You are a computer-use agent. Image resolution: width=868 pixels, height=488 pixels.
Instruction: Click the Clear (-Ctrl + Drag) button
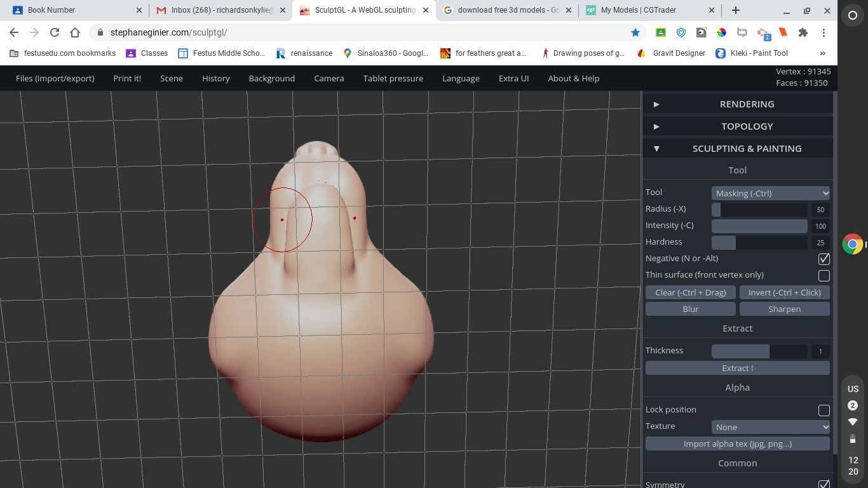point(691,292)
